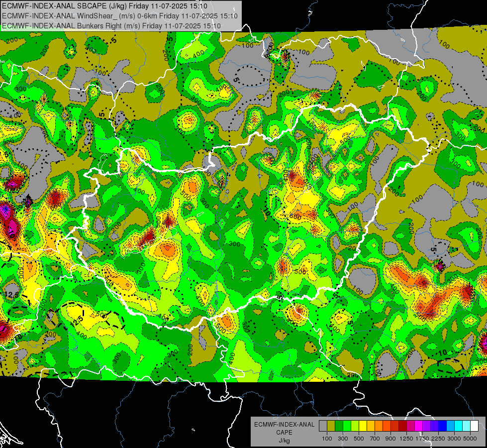This screenshot has width=487, height=448.
Task: Click the 2250 legend tick label
Action: (439, 439)
